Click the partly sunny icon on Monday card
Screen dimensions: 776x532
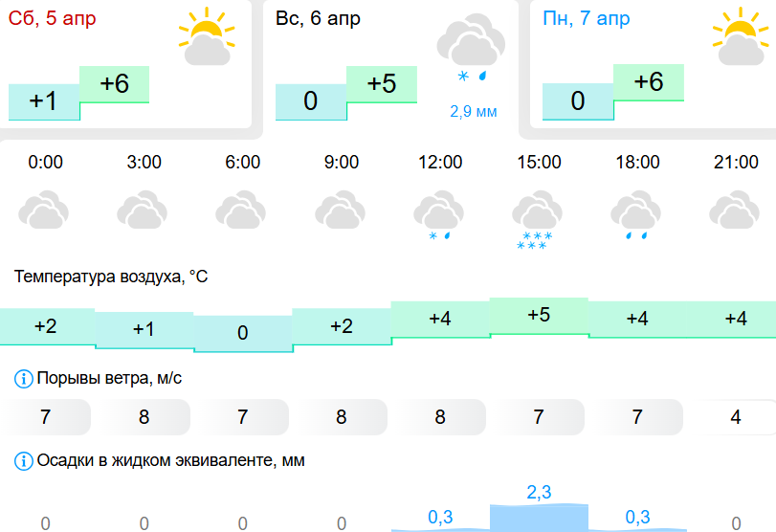point(741,36)
